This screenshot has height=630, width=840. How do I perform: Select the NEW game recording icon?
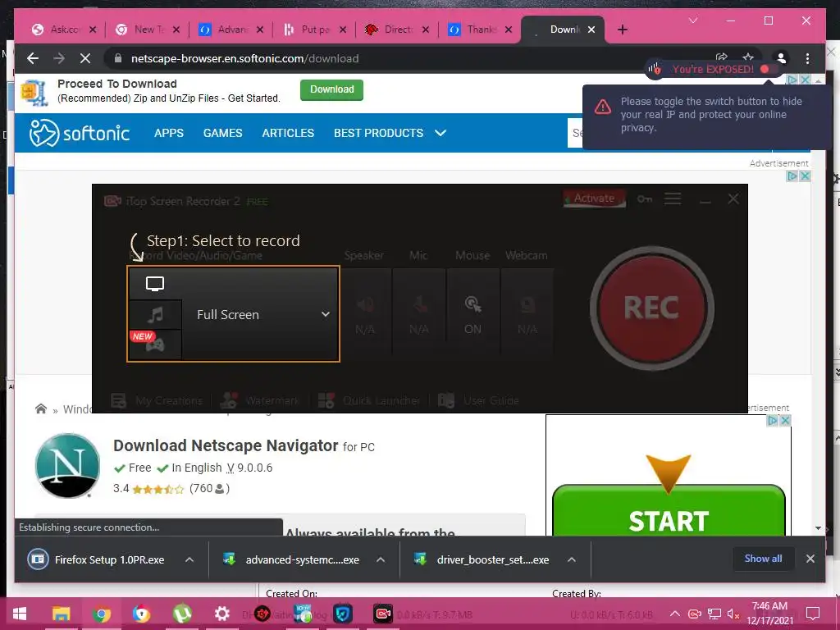pyautogui.click(x=155, y=345)
